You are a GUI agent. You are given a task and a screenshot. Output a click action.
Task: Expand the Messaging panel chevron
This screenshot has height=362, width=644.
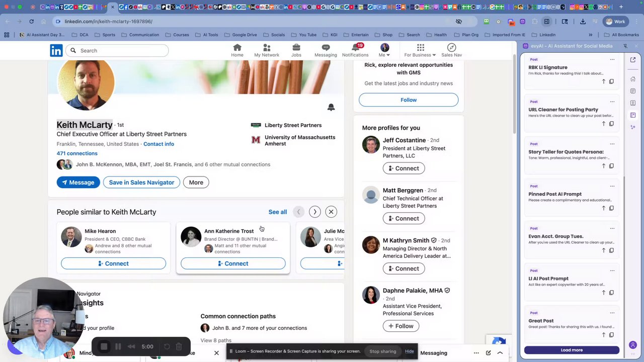(x=500, y=353)
